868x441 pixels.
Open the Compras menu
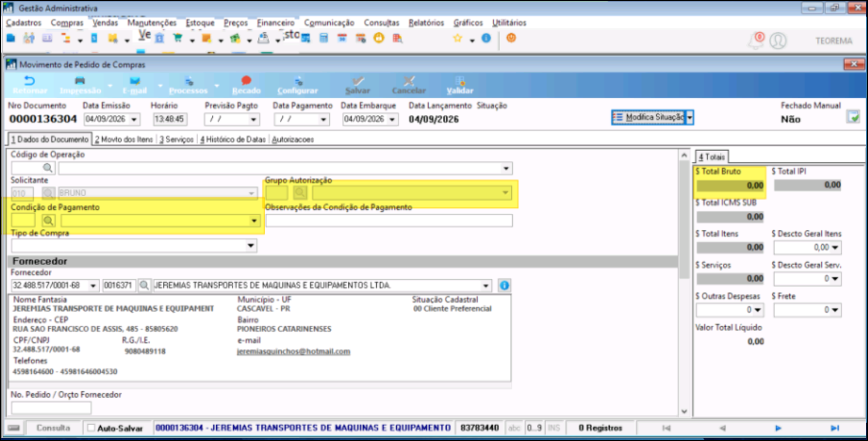[67, 23]
